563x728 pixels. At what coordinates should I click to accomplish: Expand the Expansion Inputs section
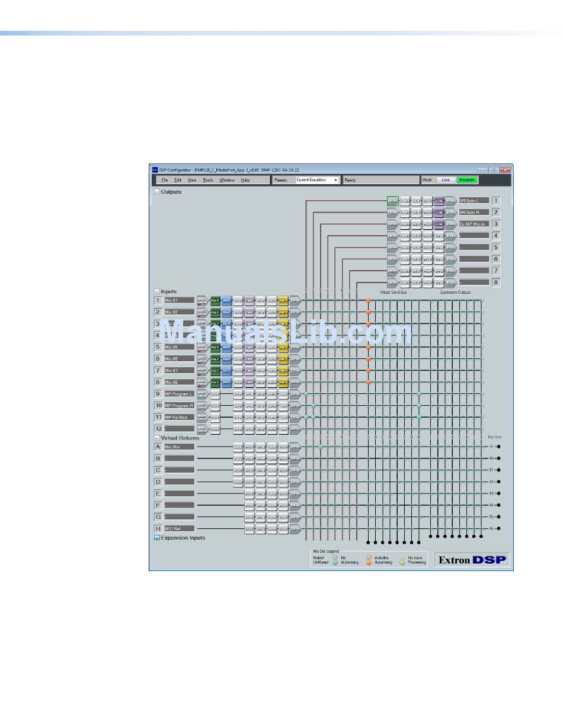(x=157, y=538)
